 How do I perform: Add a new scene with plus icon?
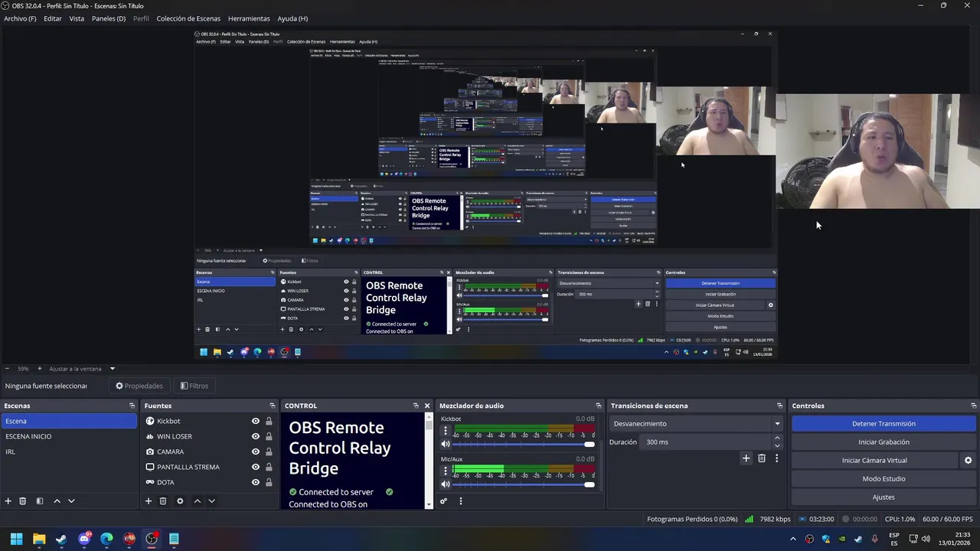(x=8, y=501)
